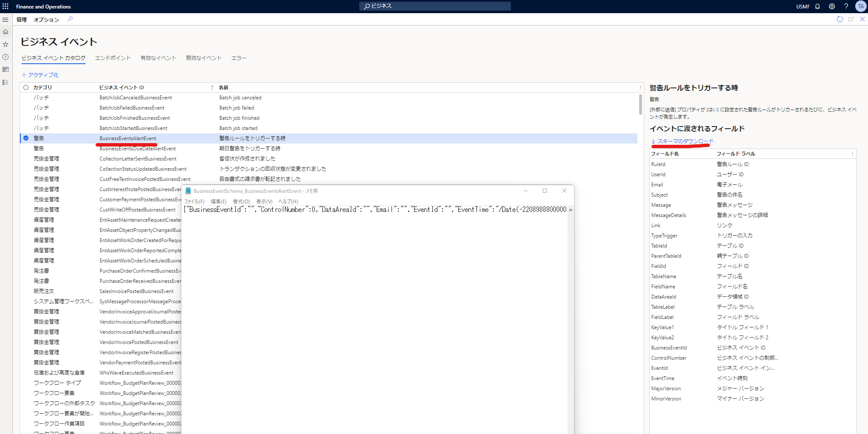Open the フィールド名 column header menu
The width and height of the screenshot is (868, 434).
[x=665, y=154]
